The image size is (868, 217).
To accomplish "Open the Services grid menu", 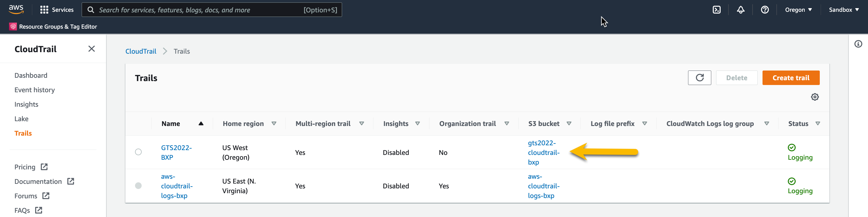I will [x=57, y=10].
